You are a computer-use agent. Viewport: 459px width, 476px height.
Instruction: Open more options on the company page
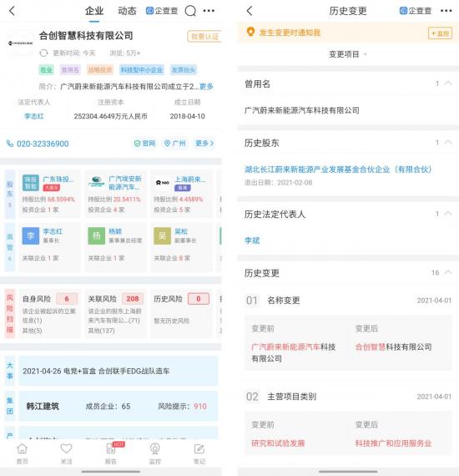point(209,11)
